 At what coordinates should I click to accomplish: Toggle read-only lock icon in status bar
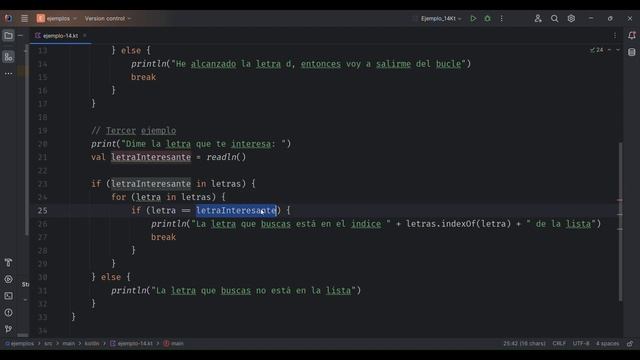tap(630, 343)
